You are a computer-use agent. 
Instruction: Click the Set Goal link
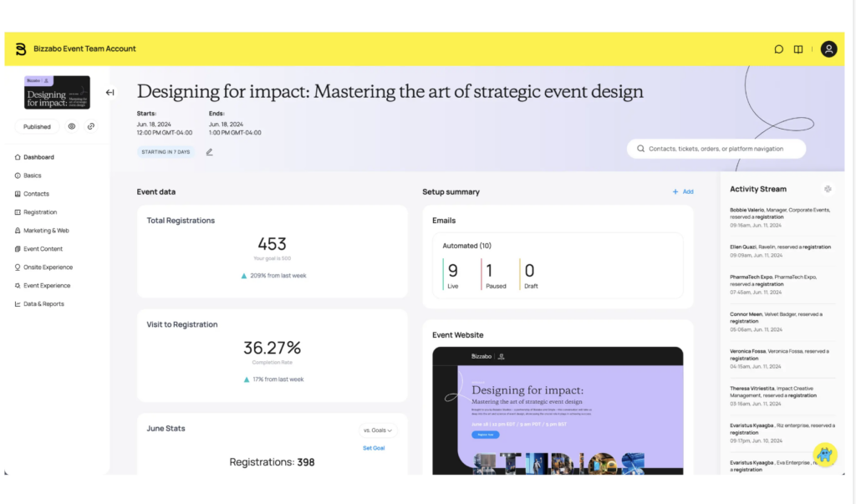373,448
